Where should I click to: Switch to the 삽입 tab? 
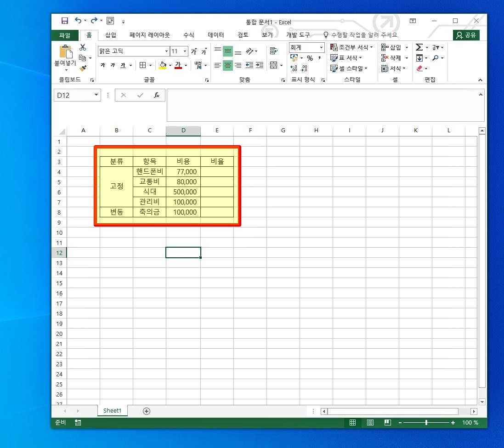tap(111, 35)
